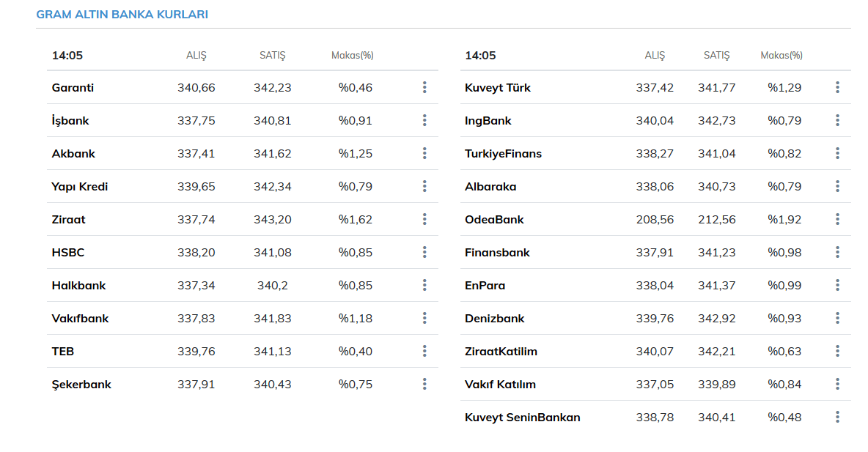Click the left table ALIŞ column header
Screen dimensions: 868x452
pyautogui.click(x=196, y=56)
